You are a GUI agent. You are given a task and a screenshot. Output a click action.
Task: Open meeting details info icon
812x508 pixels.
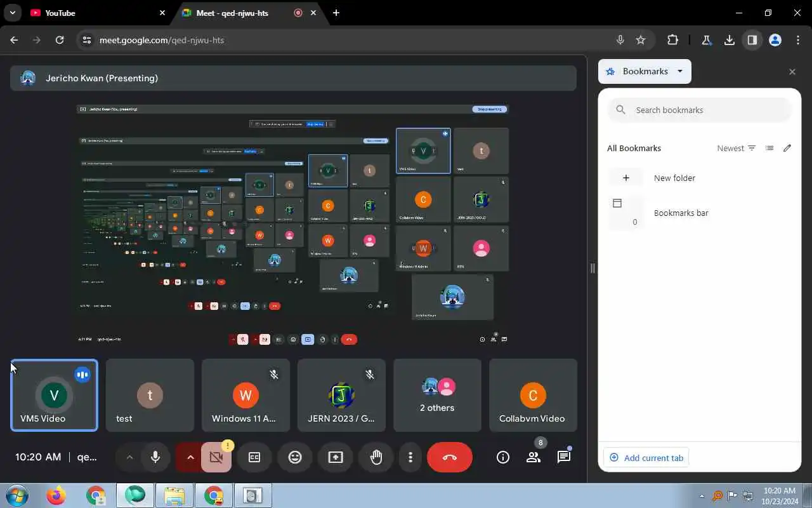(503, 457)
